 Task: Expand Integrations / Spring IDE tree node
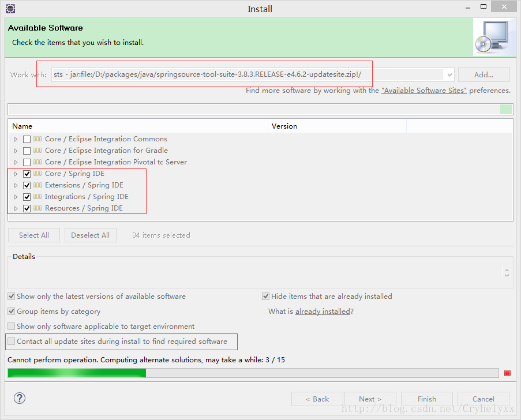[16, 197]
